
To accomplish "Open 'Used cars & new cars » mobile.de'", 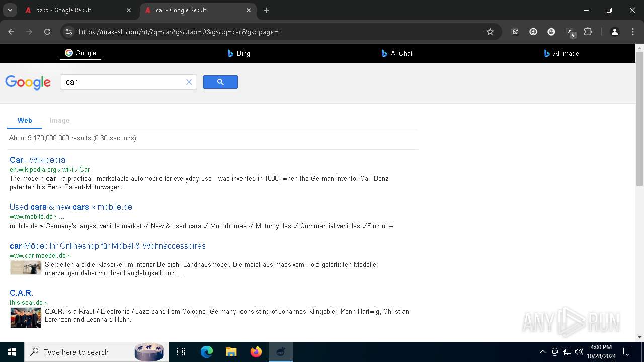I will (71, 207).
